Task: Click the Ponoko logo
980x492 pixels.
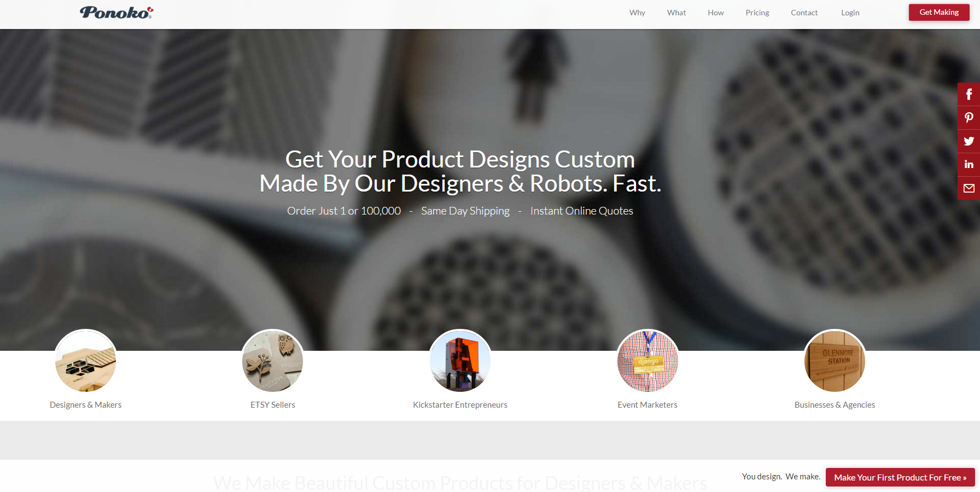Action: coord(116,12)
